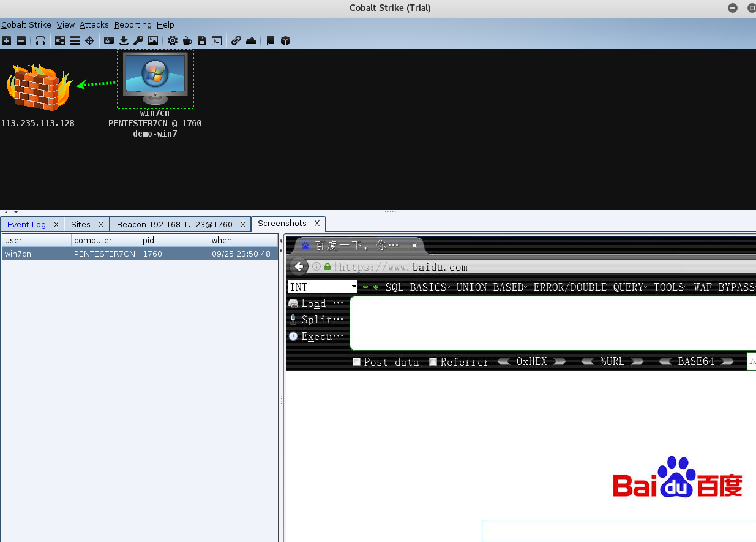Click the left arrow next to BASE64

click(666, 361)
